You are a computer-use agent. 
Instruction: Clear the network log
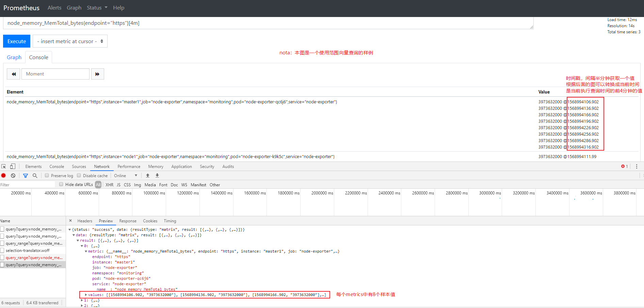[x=13, y=176]
